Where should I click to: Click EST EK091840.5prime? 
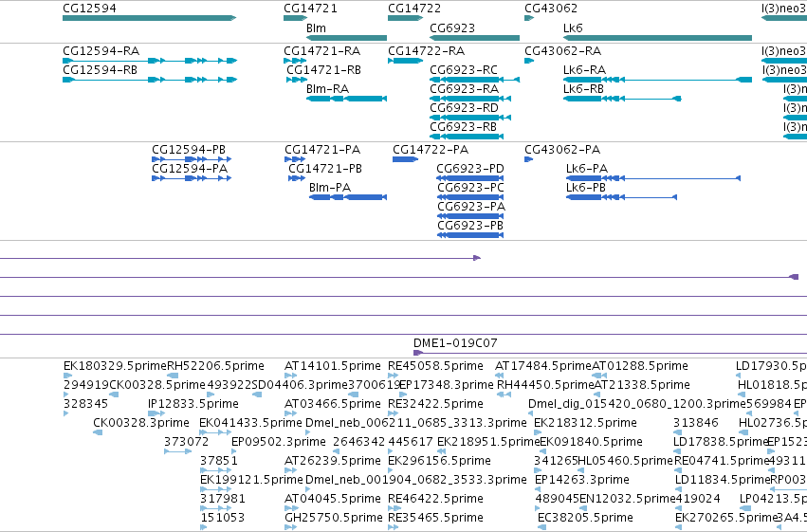click(543, 451)
